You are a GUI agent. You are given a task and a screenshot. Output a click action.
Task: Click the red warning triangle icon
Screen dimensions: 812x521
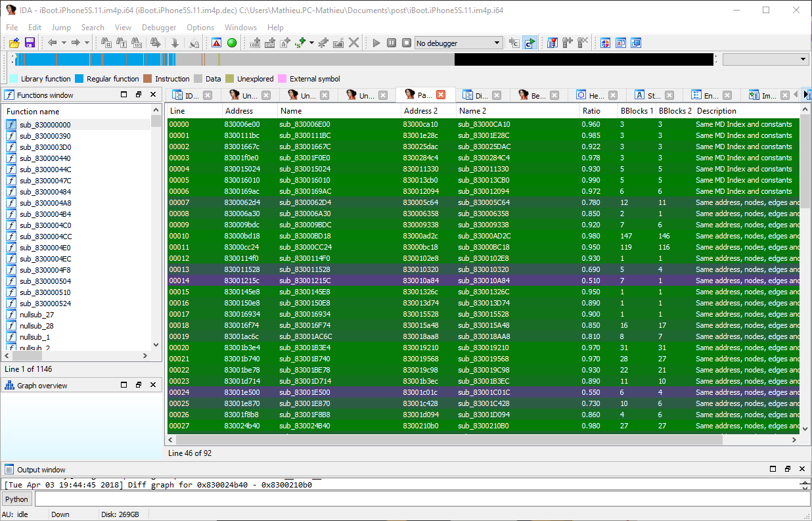(x=216, y=43)
